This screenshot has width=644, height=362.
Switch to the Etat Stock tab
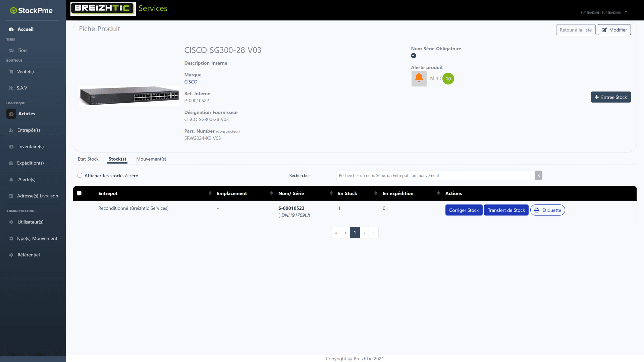pyautogui.click(x=88, y=159)
